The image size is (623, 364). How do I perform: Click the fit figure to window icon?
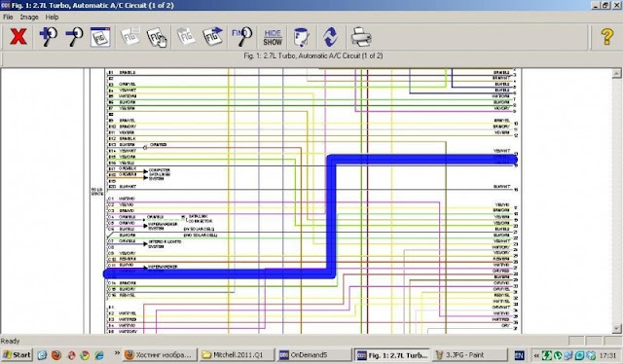point(100,37)
